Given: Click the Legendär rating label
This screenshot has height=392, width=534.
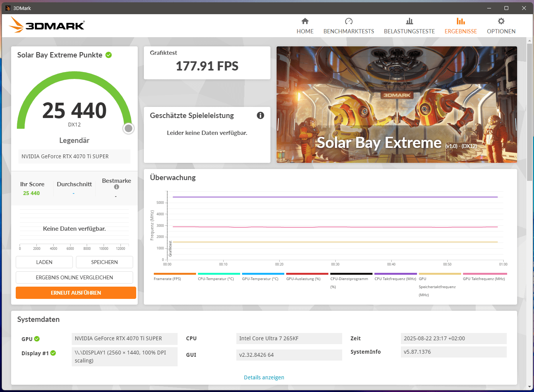Looking at the screenshot, I should [74, 140].
